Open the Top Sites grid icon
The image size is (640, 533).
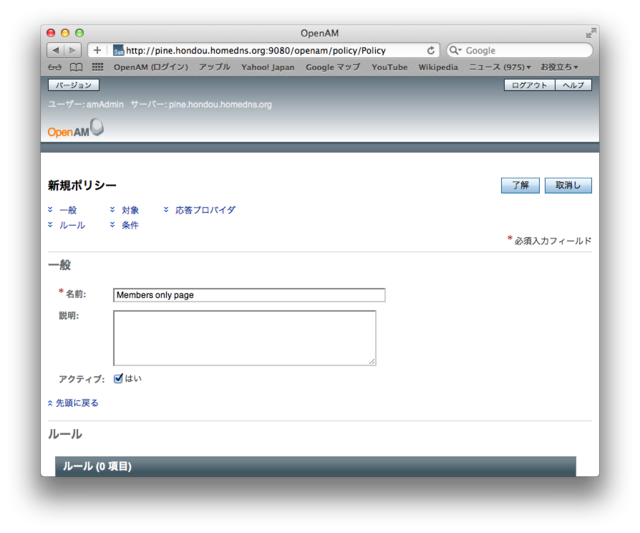pos(97,67)
